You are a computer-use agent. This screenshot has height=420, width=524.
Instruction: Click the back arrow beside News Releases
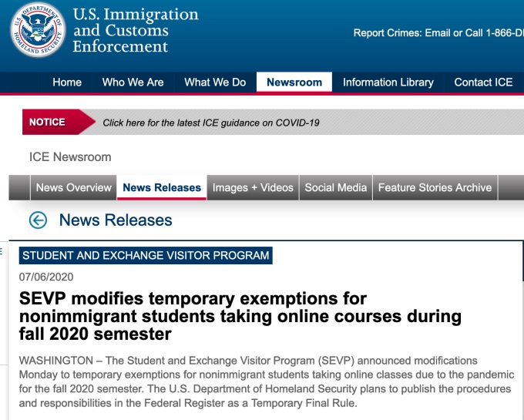point(38,220)
